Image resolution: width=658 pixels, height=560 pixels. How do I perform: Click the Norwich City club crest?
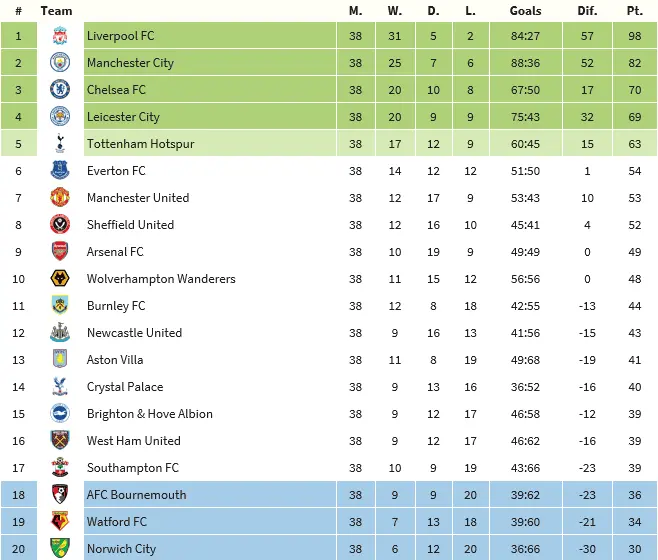[60, 549]
